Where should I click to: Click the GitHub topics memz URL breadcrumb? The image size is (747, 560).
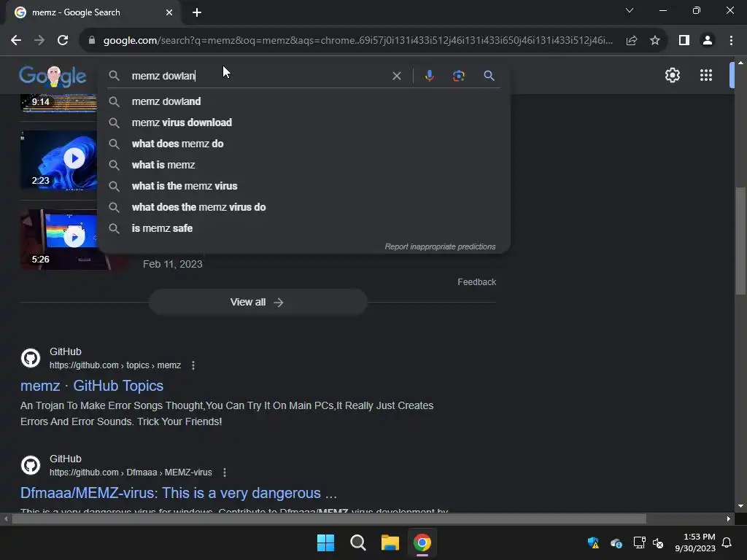click(115, 365)
